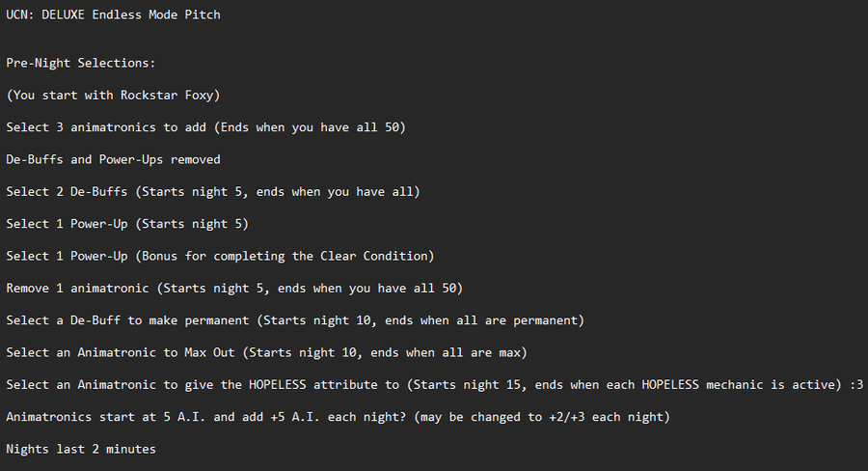Image resolution: width=868 pixels, height=471 pixels.
Task: Click the 'Nights last 2 minutes' line
Action: (x=81, y=449)
